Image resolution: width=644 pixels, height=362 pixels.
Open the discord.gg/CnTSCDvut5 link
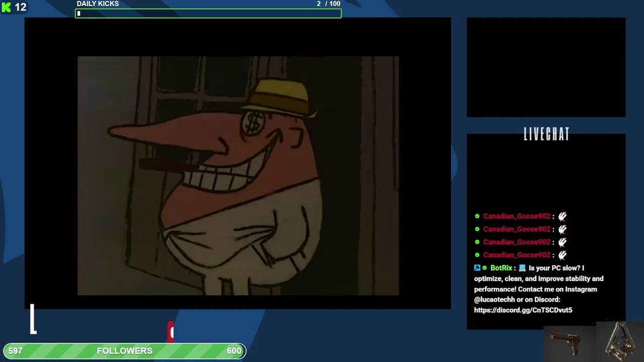[523, 310]
